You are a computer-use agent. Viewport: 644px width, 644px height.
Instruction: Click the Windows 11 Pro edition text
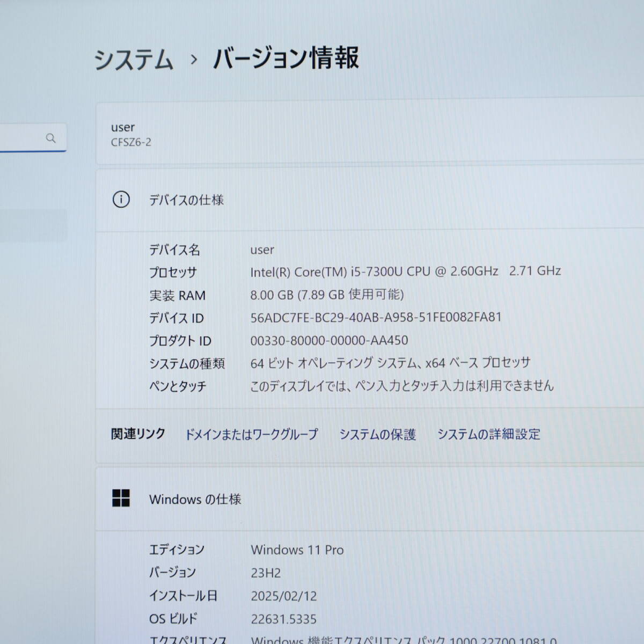point(297,550)
